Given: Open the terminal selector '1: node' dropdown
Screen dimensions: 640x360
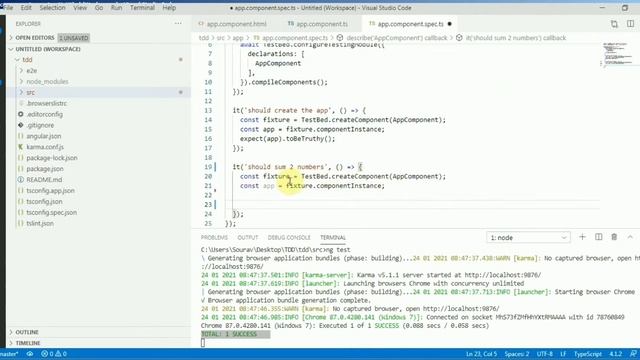Looking at the screenshot, I should (x=528, y=238).
